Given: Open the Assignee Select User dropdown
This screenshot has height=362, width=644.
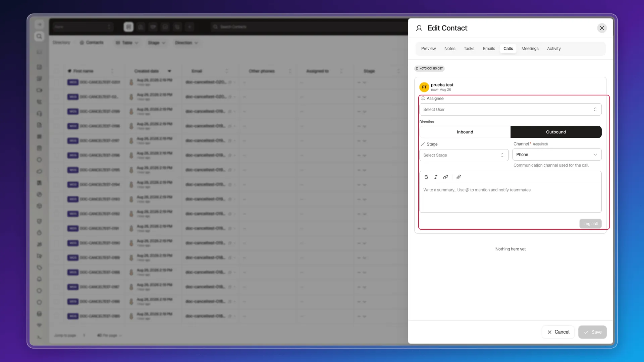Looking at the screenshot, I should [x=510, y=110].
